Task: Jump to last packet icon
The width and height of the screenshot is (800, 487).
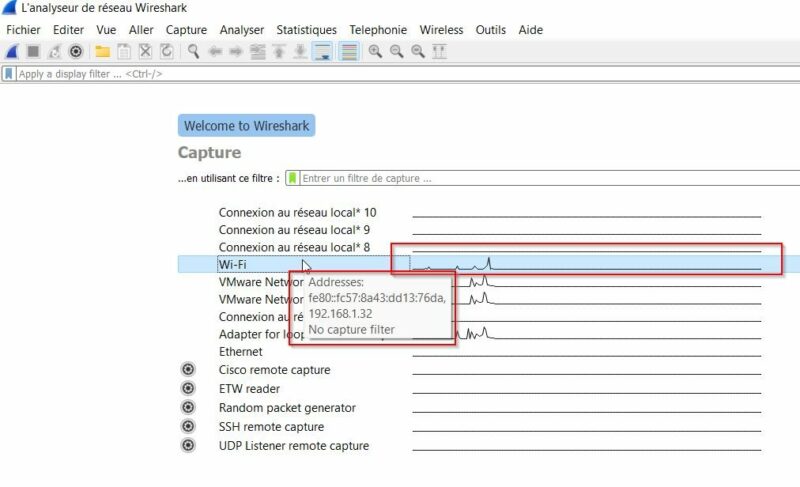Action: [300, 52]
